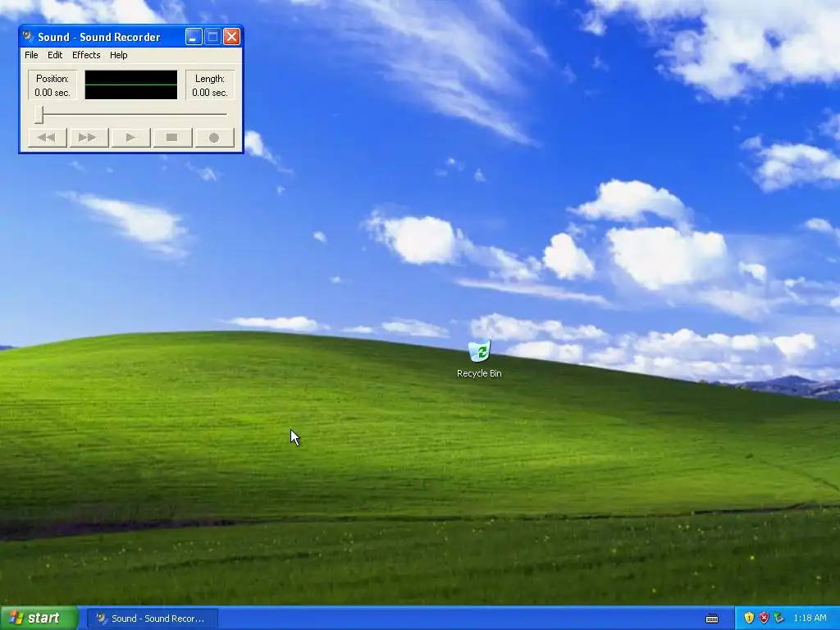Screen dimensions: 840x630
Task: Open the Effects menu
Action: pos(86,55)
